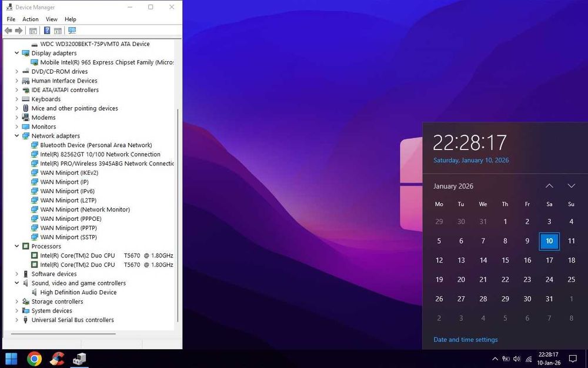This screenshot has width=588, height=368.
Task: Select WAN Miniport (Network Monitor)
Action: click(85, 210)
